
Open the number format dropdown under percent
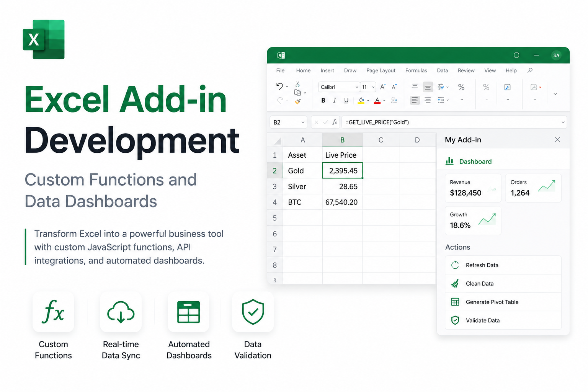coord(462,100)
